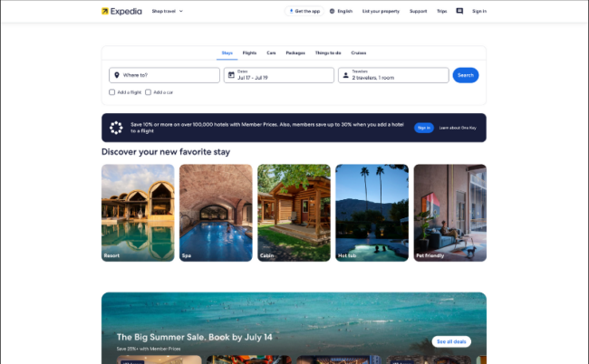Open the Cabin stay thumbnail

[x=294, y=213]
